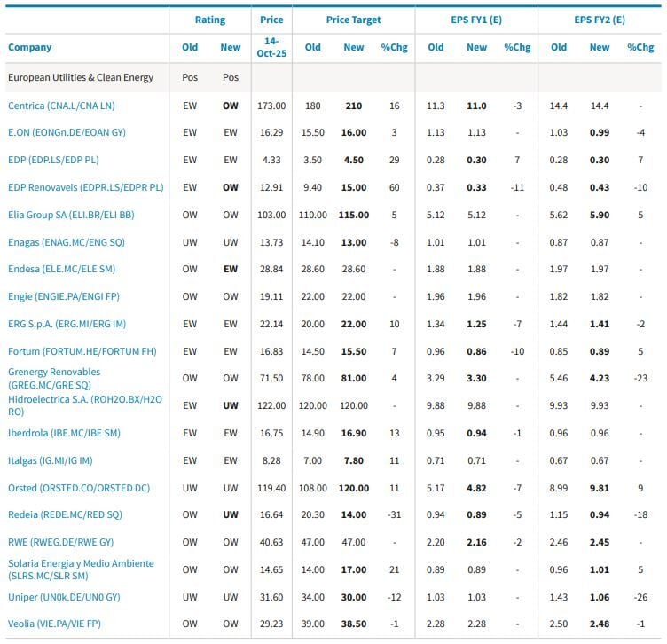Viewport: 667px width, 644px height.
Task: Click the Company column header
Action: [x=30, y=47]
